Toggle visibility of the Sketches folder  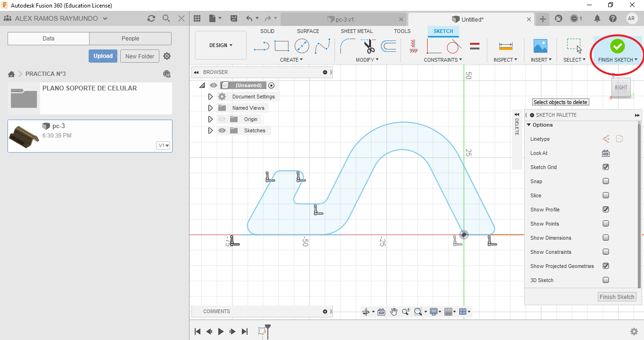pyautogui.click(x=222, y=130)
